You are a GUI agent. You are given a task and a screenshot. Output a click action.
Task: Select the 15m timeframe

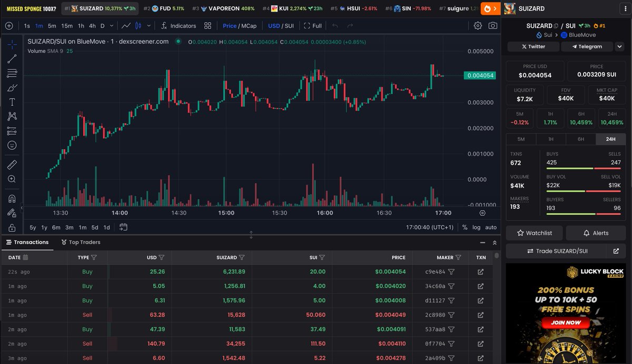point(67,26)
